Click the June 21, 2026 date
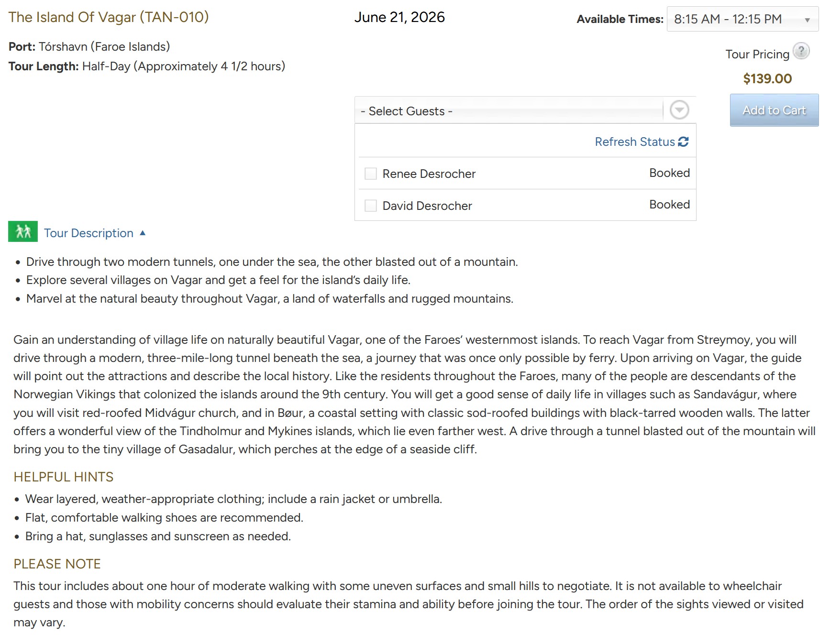 coord(399,17)
